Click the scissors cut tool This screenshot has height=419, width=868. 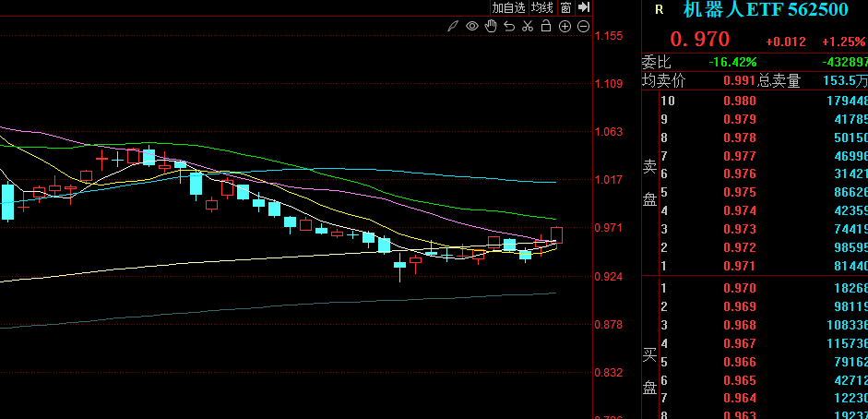coord(528,26)
